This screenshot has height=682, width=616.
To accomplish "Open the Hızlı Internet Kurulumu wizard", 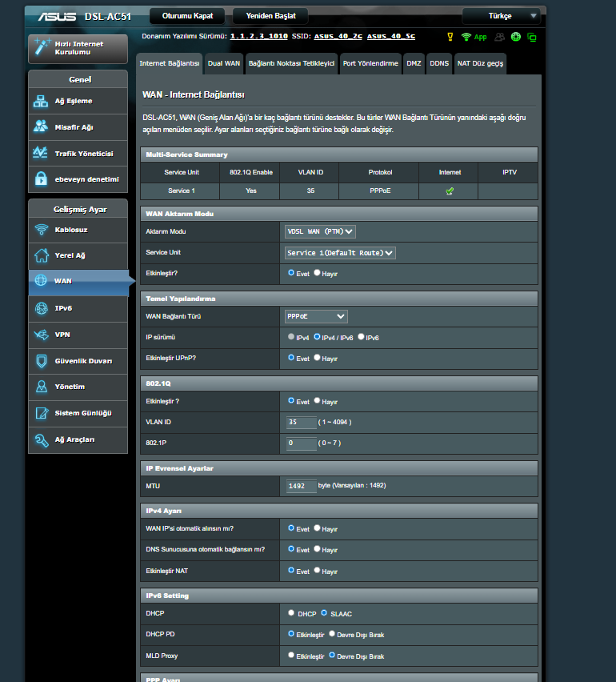I will [x=78, y=48].
